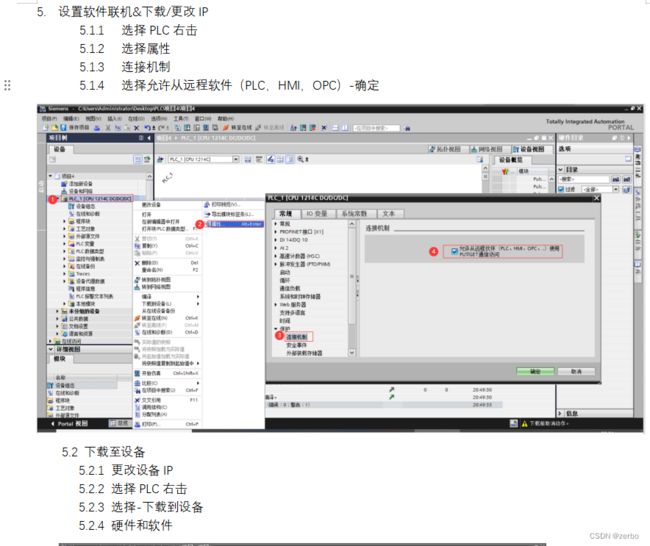Collapse the 详细视图 section
Viewport: 650px width, 546px height.
click(51, 349)
